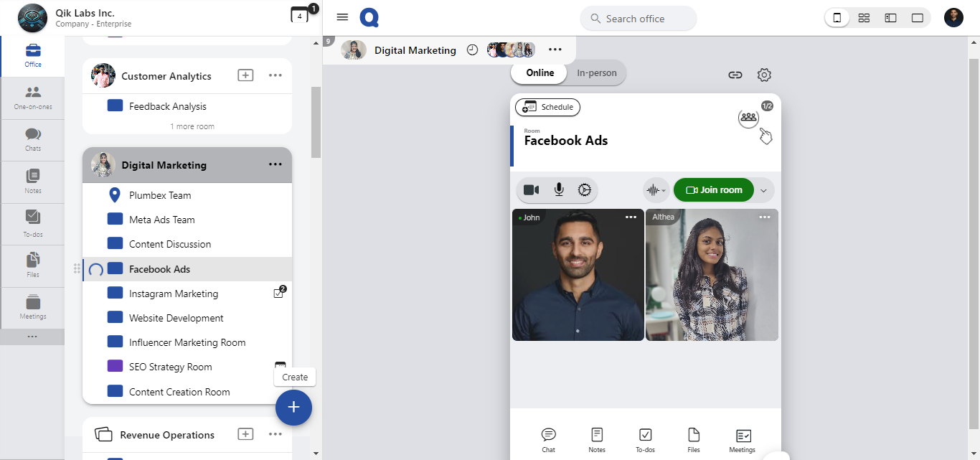Open the audio waveform dropdown
Screen dimensions: 980x460
655,190
